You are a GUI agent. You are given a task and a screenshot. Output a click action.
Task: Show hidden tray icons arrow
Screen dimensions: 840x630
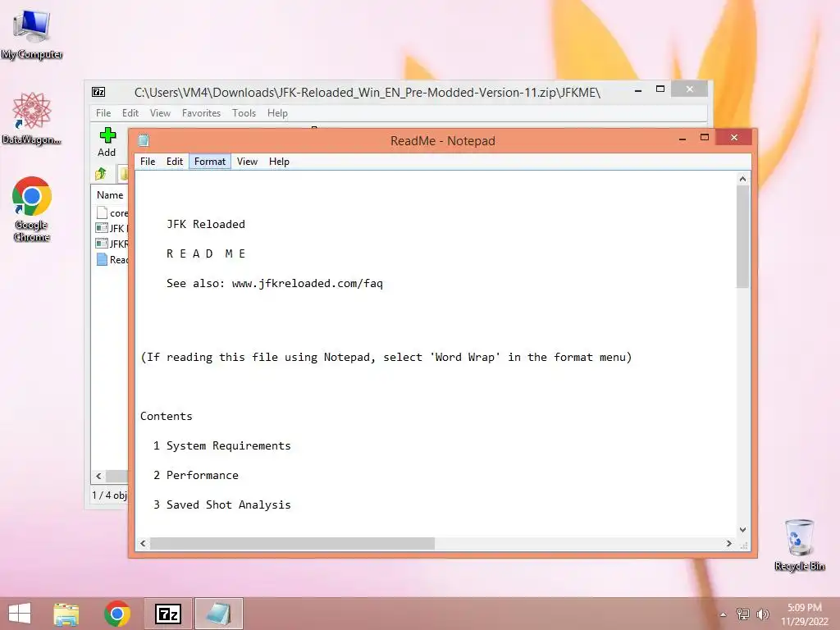click(x=724, y=614)
